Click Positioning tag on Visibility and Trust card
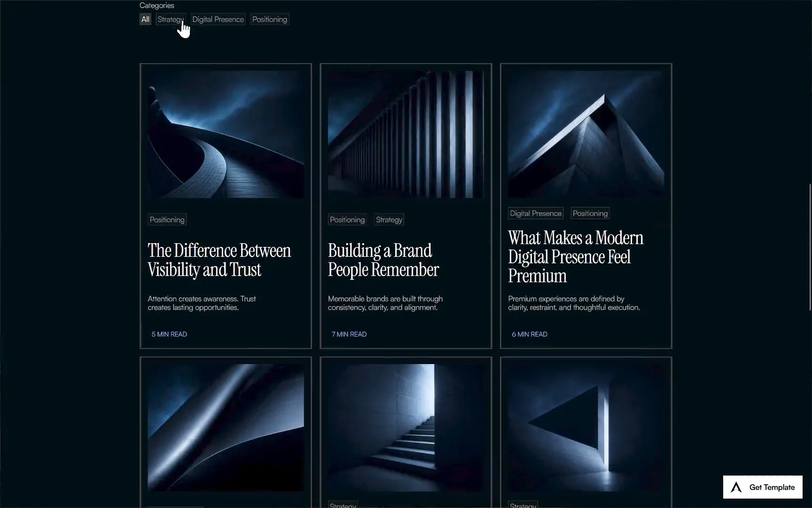 pos(167,220)
